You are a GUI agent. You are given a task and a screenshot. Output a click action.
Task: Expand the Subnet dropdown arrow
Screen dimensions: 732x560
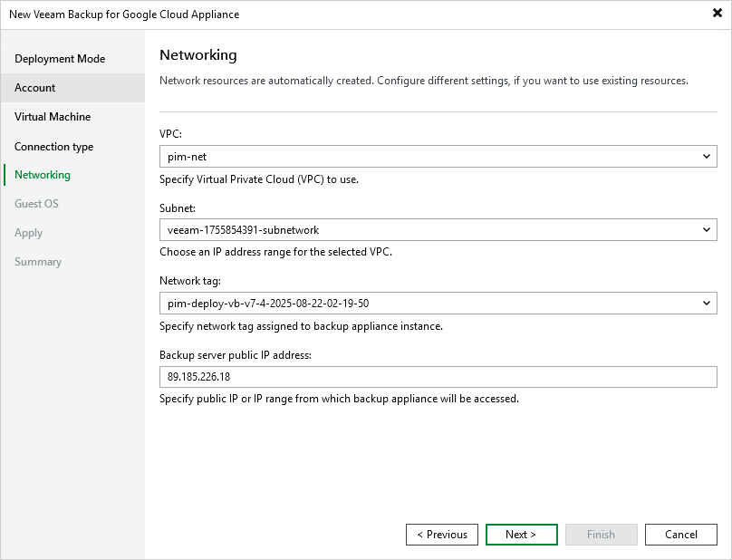pos(707,230)
